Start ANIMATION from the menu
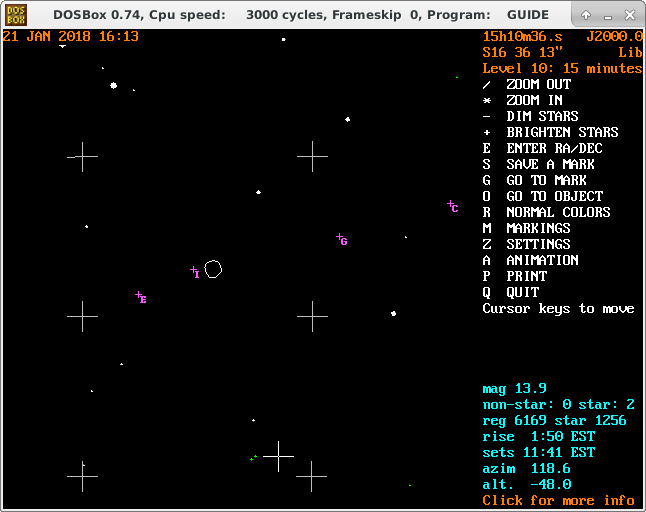646x512 pixels. pos(542,261)
